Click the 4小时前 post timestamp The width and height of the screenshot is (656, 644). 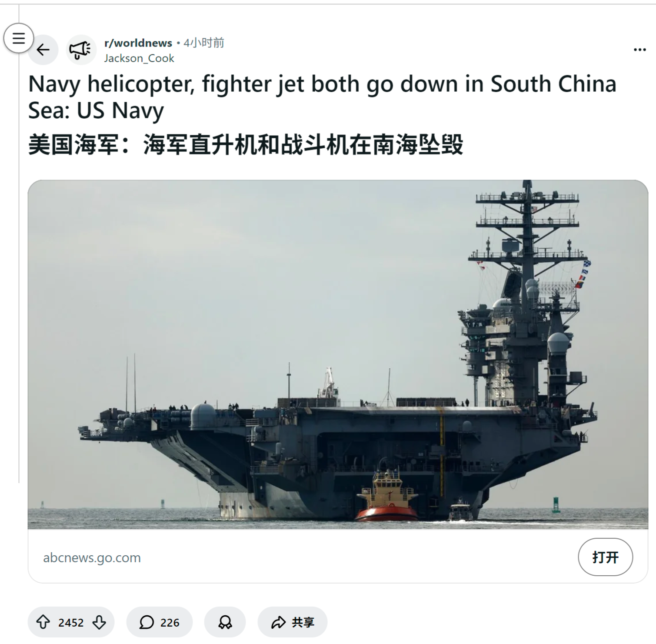point(204,43)
